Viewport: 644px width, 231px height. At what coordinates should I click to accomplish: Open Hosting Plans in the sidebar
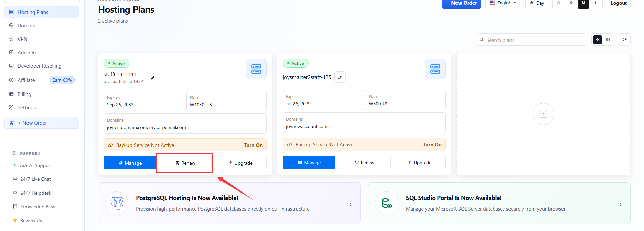coord(42,12)
